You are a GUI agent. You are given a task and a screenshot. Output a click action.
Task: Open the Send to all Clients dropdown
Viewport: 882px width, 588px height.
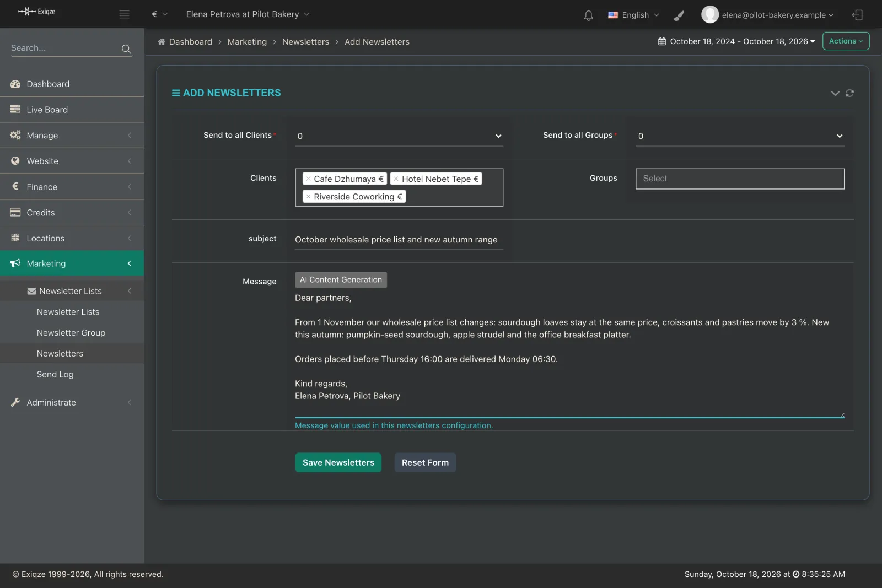[399, 136]
